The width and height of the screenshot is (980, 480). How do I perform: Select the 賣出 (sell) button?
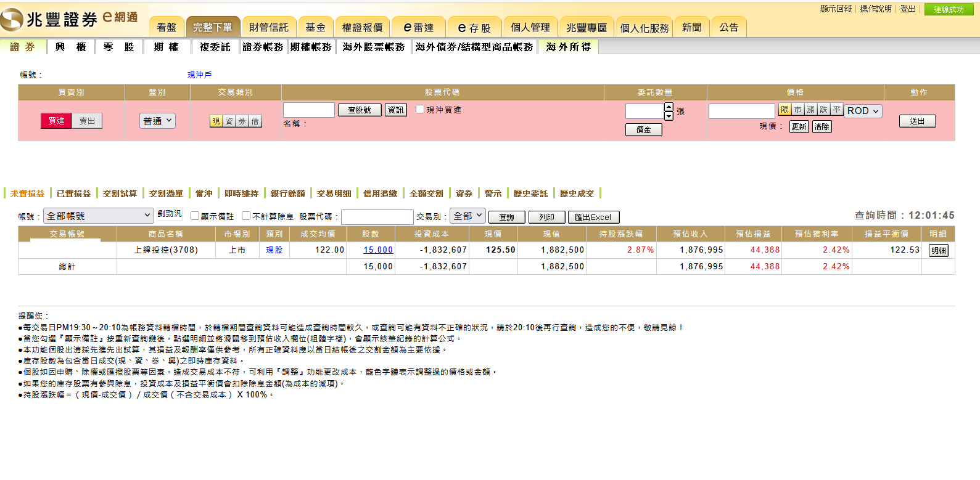[x=87, y=121]
